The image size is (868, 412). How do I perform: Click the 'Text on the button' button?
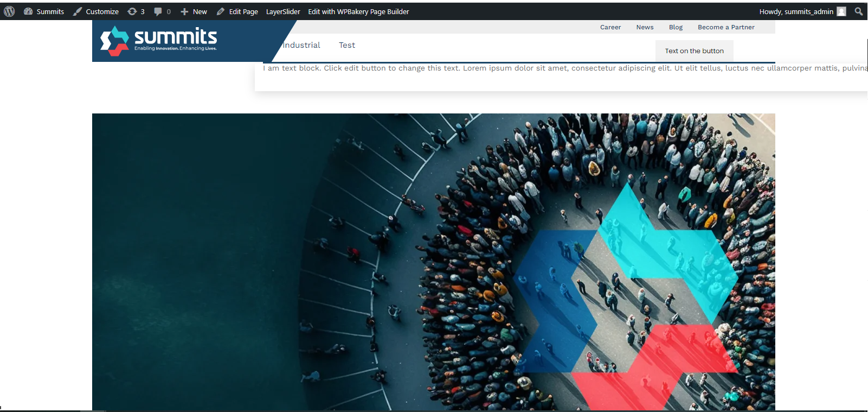(694, 51)
